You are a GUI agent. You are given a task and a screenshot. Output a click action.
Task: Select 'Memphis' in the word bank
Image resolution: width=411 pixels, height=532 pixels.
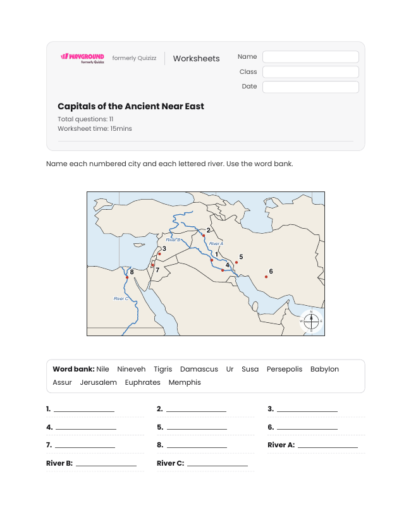185,382
